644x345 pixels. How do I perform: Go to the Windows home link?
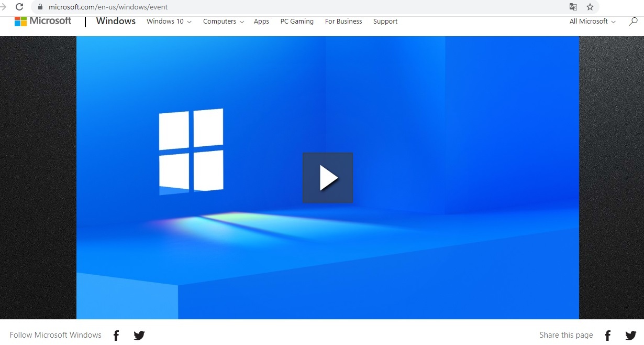coord(116,21)
